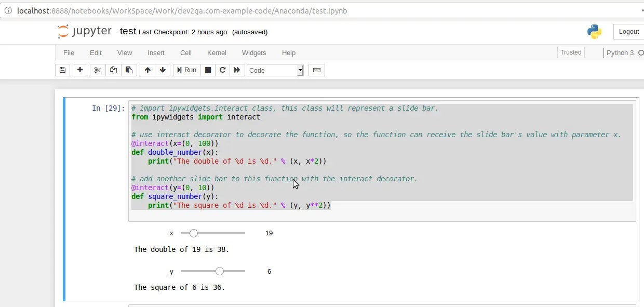Click the Jupyter logo to open dashboard

click(x=84, y=31)
